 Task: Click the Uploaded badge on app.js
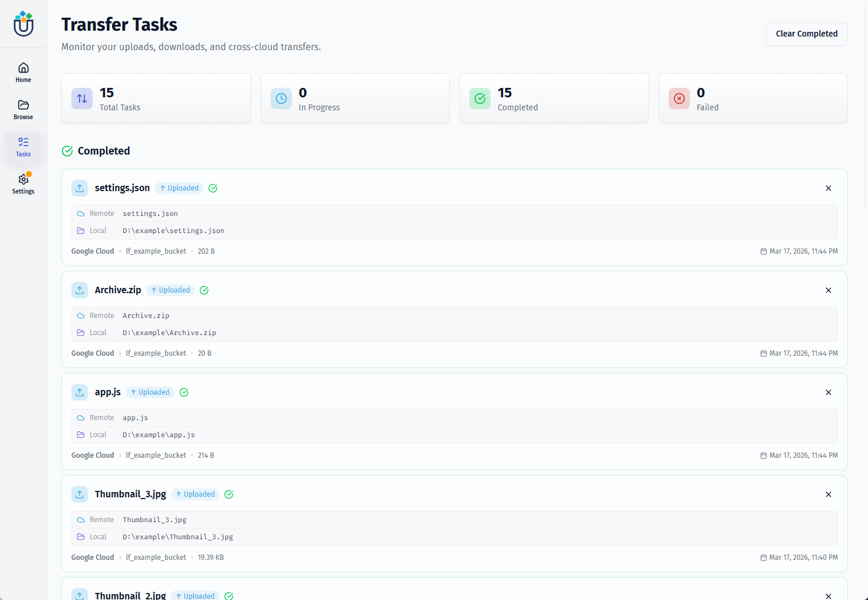[x=150, y=392]
